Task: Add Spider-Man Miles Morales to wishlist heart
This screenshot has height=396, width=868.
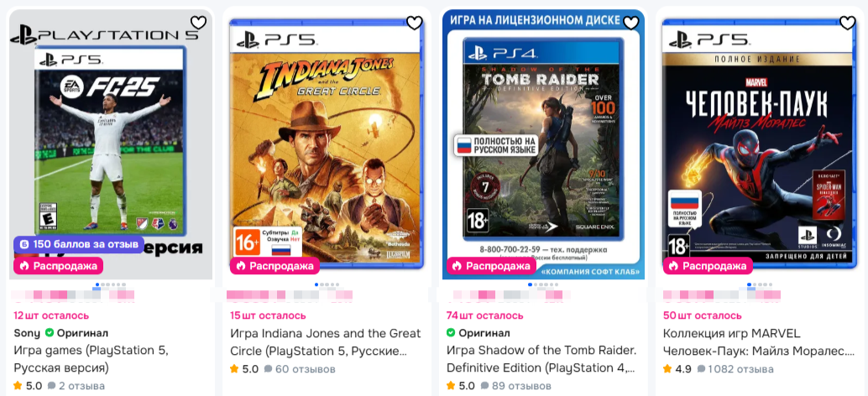Action: [848, 23]
